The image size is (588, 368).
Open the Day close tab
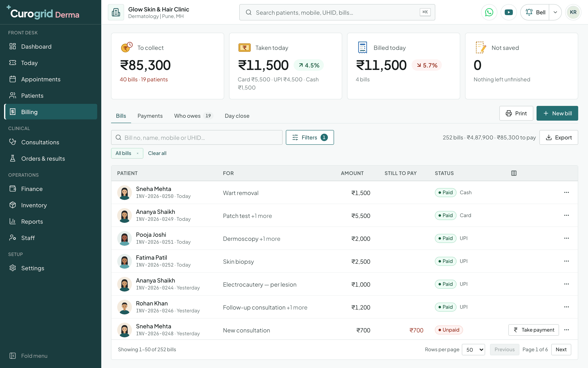237,116
